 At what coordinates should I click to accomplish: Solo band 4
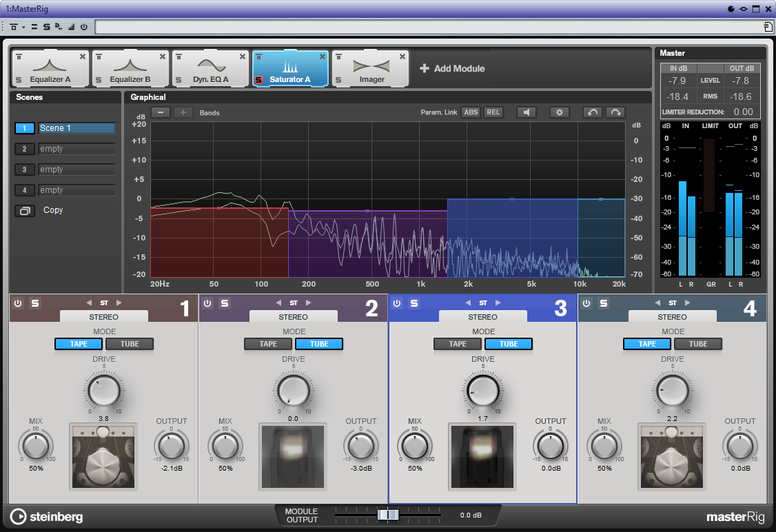point(603,303)
